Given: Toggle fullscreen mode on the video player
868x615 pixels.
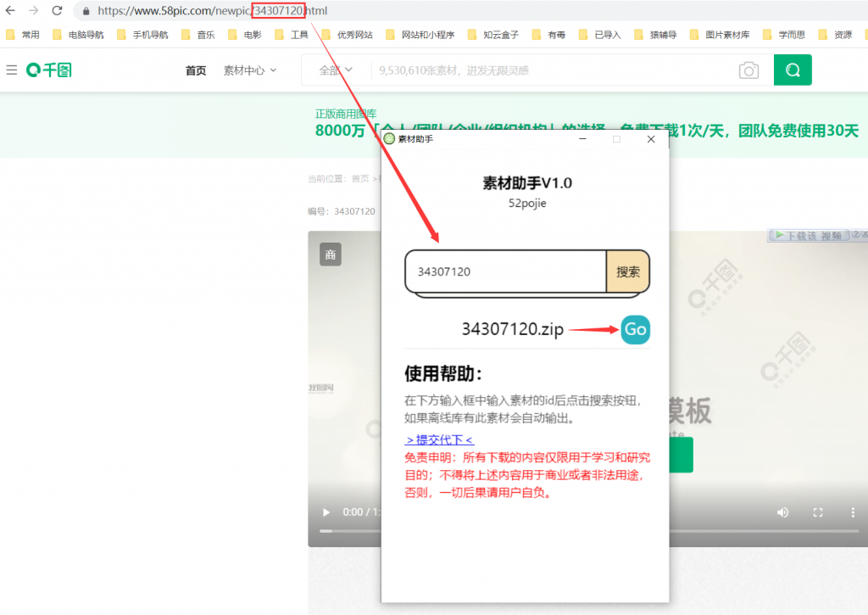Looking at the screenshot, I should 817,512.
